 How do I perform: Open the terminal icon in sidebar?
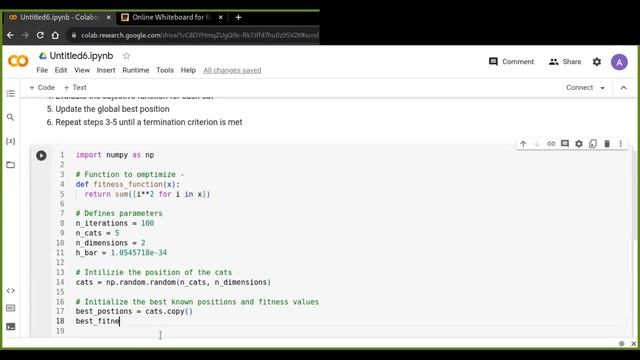[x=11, y=327]
